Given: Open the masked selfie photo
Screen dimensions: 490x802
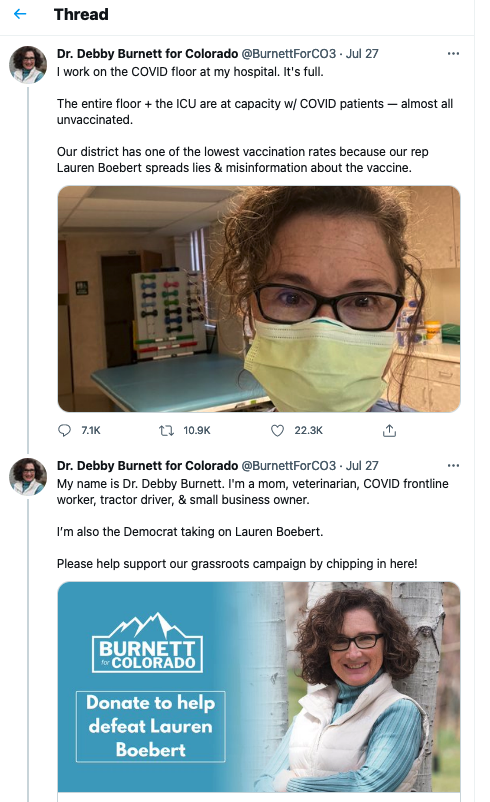Looking at the screenshot, I should tap(259, 299).
